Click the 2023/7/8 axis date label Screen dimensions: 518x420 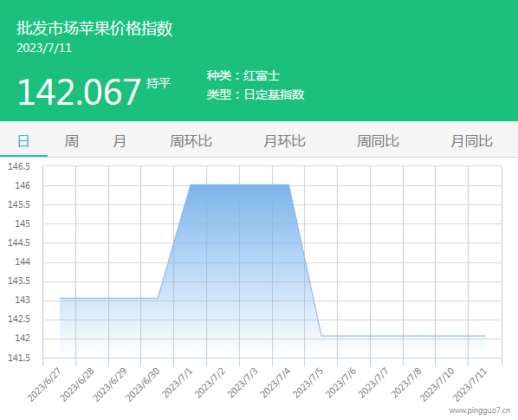point(406,383)
